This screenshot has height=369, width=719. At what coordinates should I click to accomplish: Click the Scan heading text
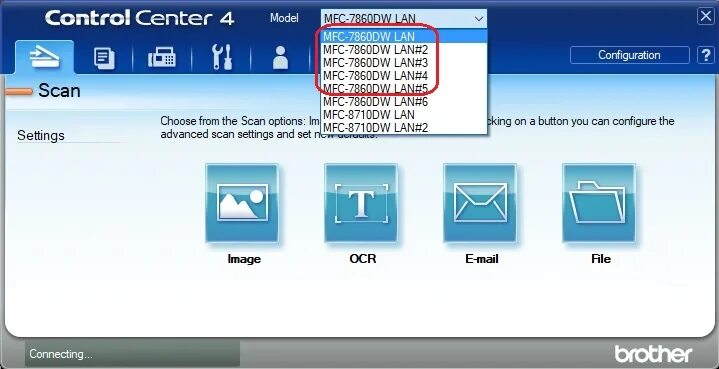59,90
